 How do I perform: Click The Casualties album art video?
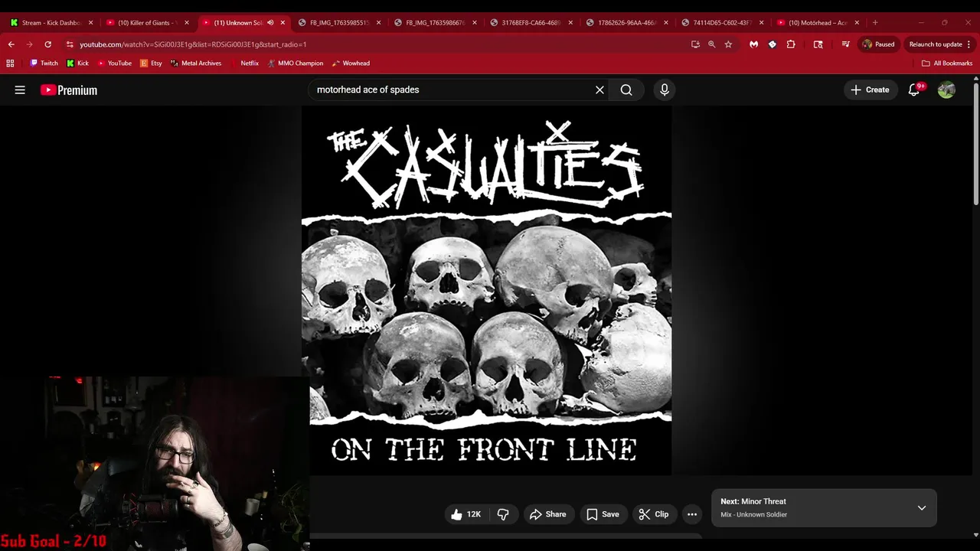(x=486, y=291)
